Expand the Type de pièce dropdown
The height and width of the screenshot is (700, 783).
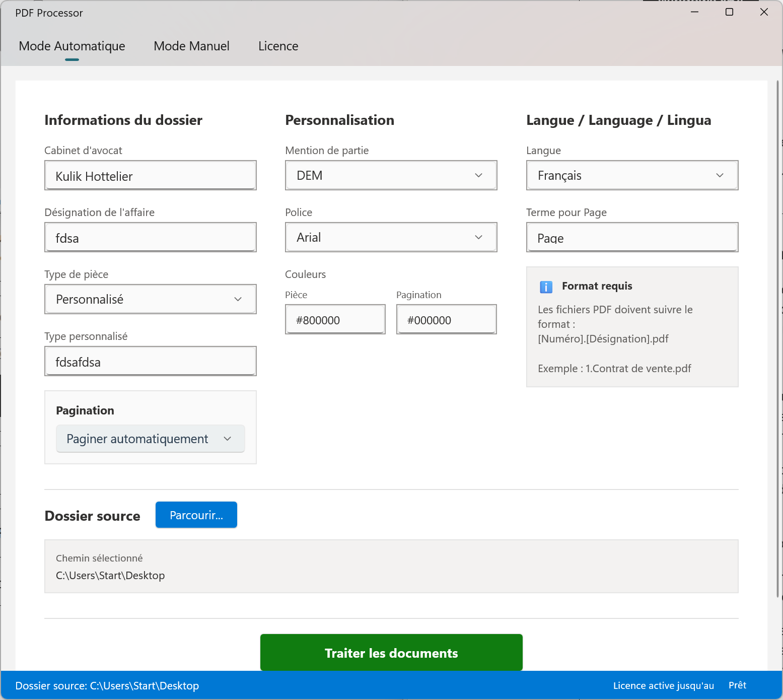[150, 299]
